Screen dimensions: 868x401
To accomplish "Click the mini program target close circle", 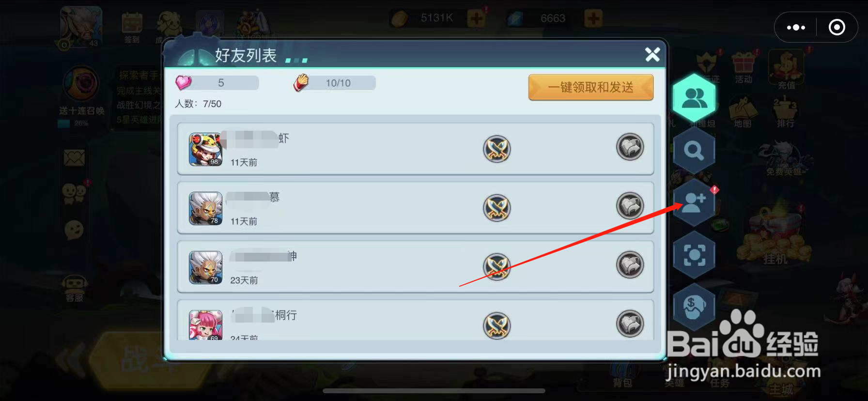I will tap(837, 27).
